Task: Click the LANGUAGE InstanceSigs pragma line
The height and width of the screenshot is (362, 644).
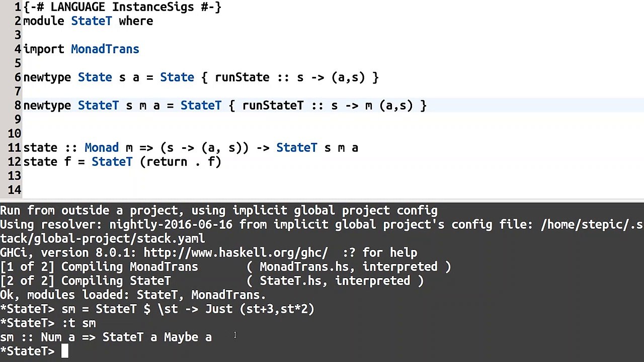Action: [x=122, y=7]
